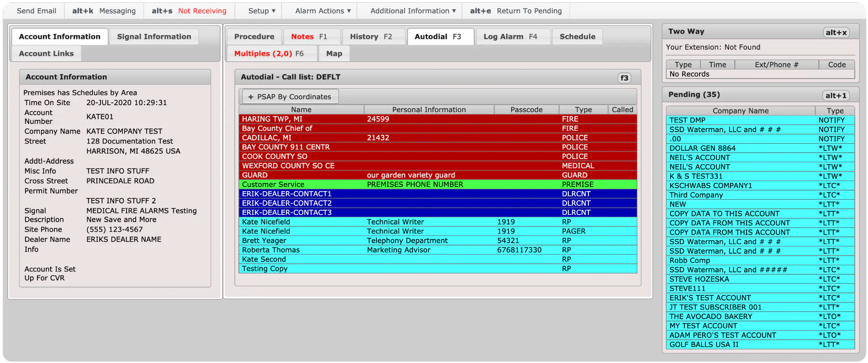868x363 pixels.
Task: Click the alt+x button in Two Way panel
Action: [x=836, y=32]
